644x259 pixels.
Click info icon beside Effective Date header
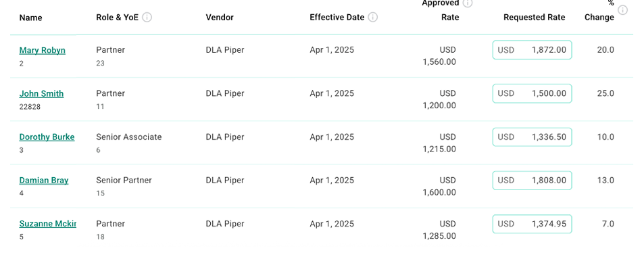coord(372,18)
